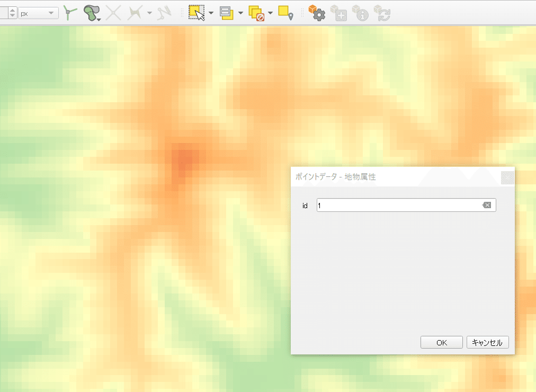This screenshot has width=536, height=392.
Task: Click the ポイントデータ - 地物属性 dialog title
Action: [335, 177]
